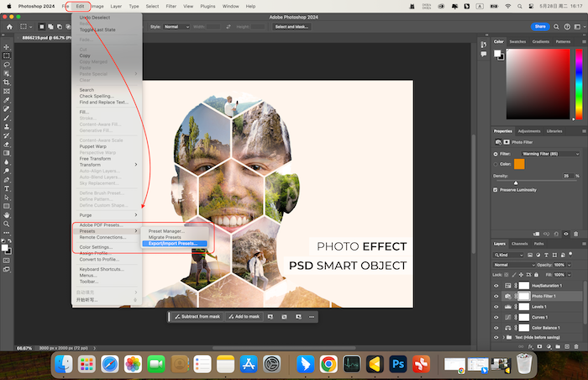
Task: Select the Filter radio button
Action: click(496, 154)
